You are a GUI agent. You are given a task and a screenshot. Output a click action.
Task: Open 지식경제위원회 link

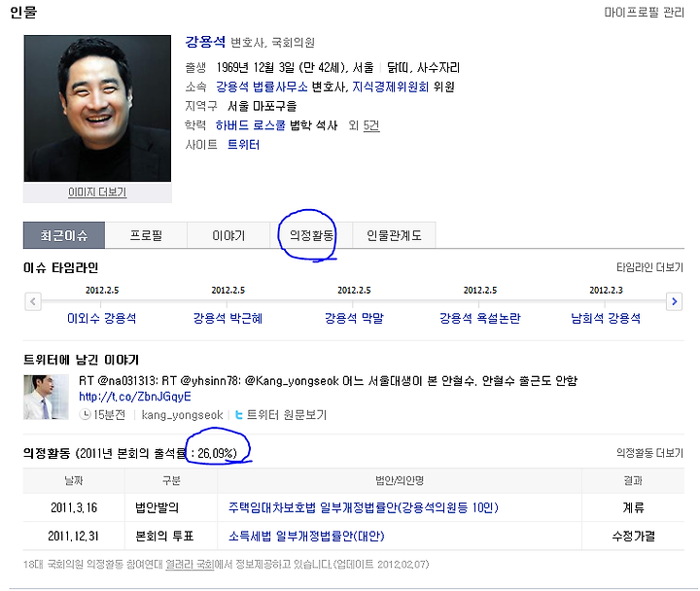tap(390, 87)
